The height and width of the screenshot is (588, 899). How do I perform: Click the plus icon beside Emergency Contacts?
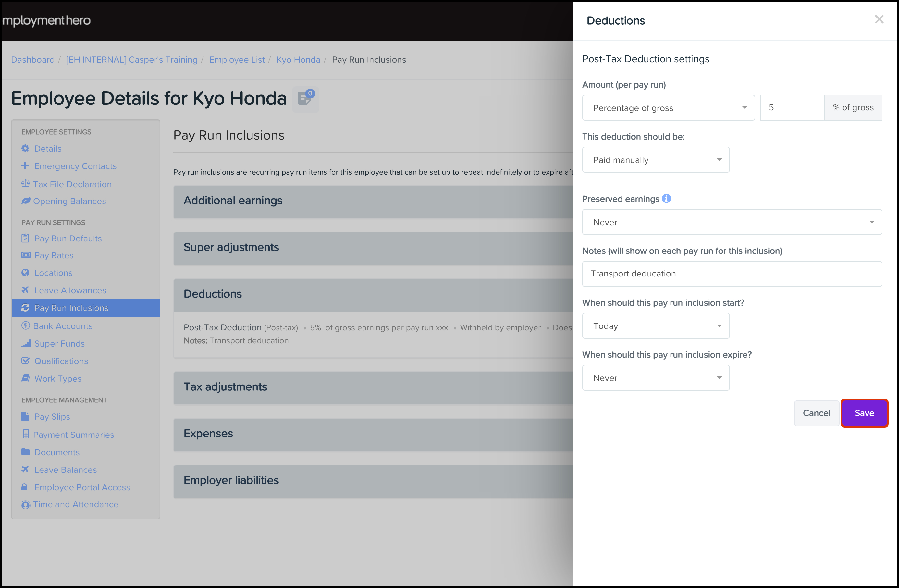tap(25, 166)
